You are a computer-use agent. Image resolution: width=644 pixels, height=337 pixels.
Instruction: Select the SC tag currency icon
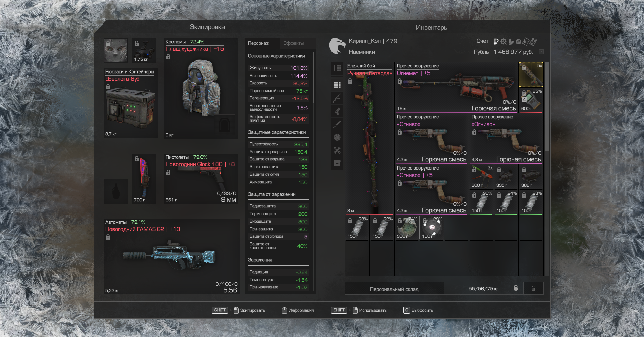pyautogui.click(x=533, y=42)
